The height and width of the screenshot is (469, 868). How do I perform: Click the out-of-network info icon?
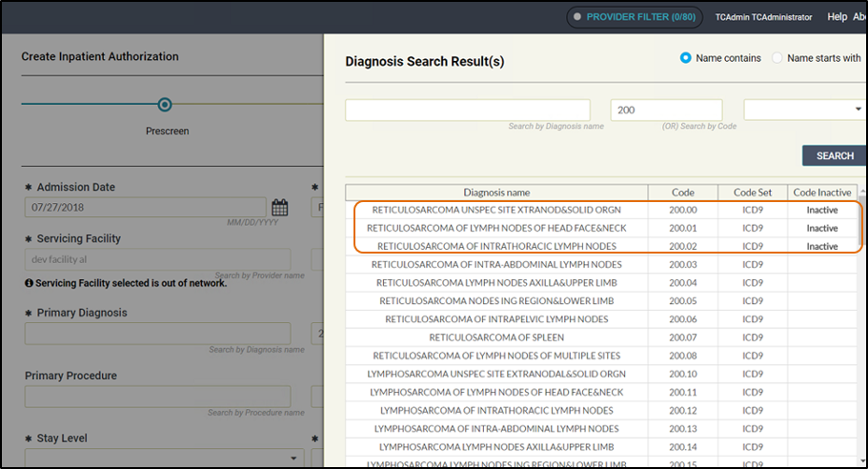[30, 283]
